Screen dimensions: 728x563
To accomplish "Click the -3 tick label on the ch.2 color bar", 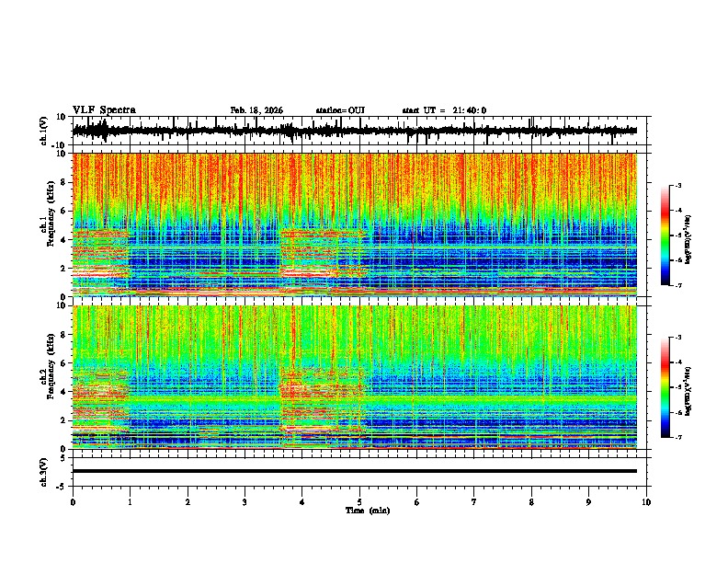I will (x=678, y=338).
